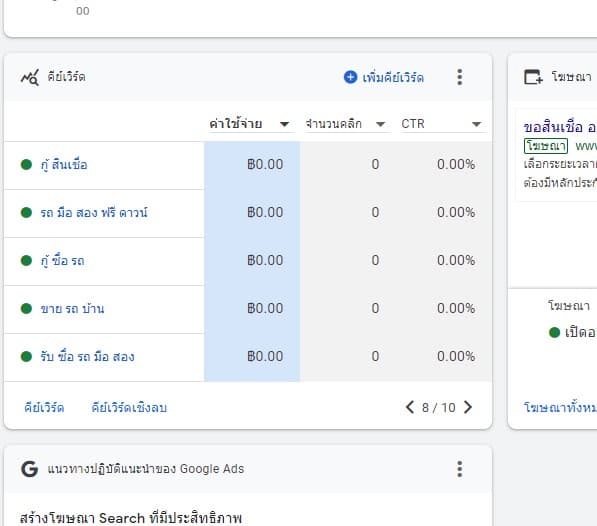Switch to the คีย์เวิร์ดเชิงลบ tab link
The width and height of the screenshot is (597, 526).
coord(129,408)
